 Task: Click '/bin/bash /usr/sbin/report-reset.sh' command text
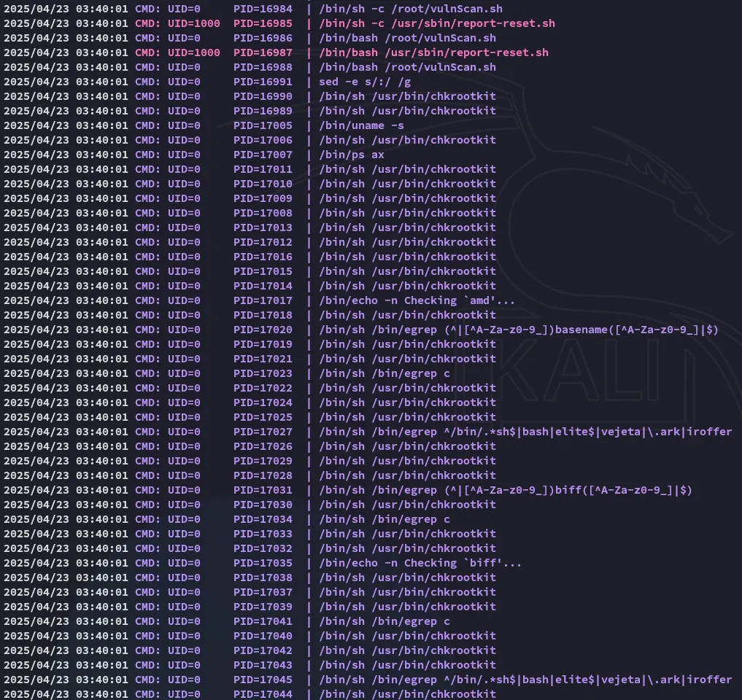(433, 52)
